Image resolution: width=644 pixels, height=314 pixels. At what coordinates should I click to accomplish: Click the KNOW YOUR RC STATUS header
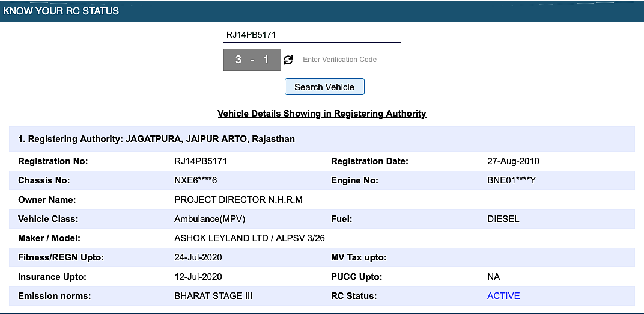(61, 11)
